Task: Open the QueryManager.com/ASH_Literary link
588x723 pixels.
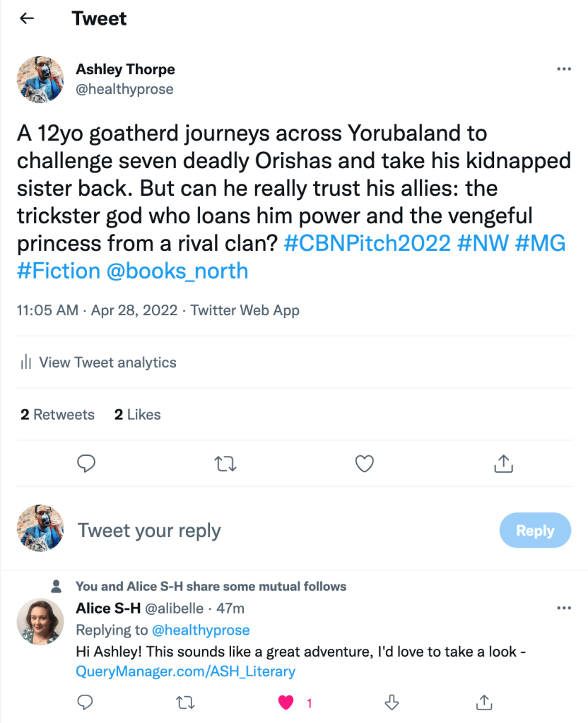Action: 185,671
